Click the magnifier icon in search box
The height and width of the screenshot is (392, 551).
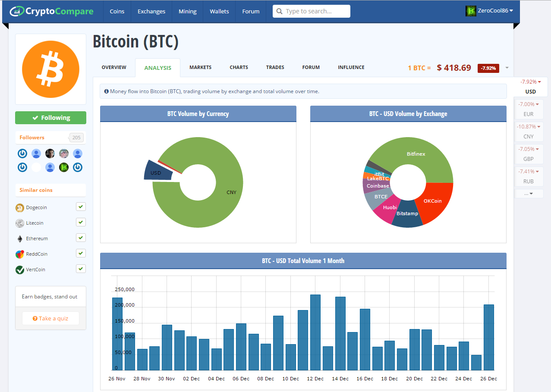tap(280, 11)
